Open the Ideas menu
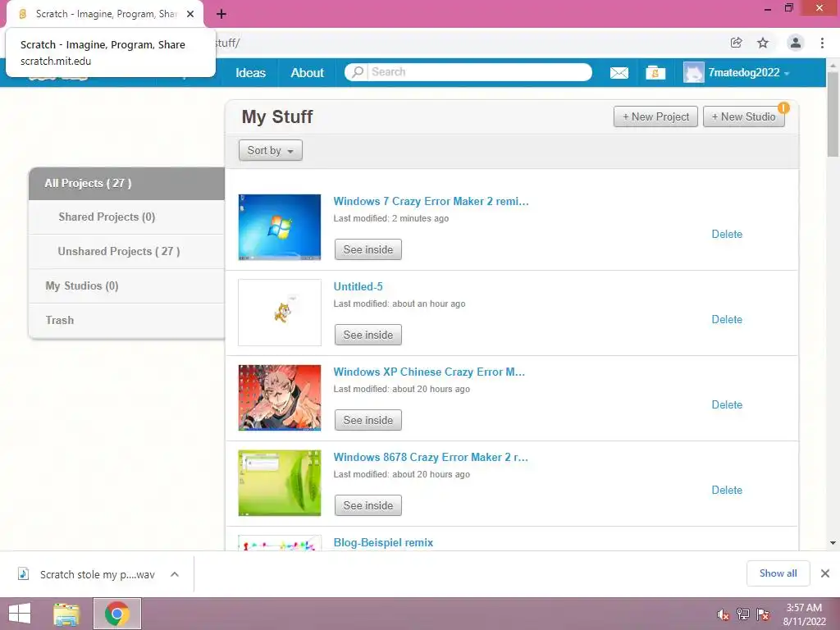The width and height of the screenshot is (840, 630). coord(251,73)
